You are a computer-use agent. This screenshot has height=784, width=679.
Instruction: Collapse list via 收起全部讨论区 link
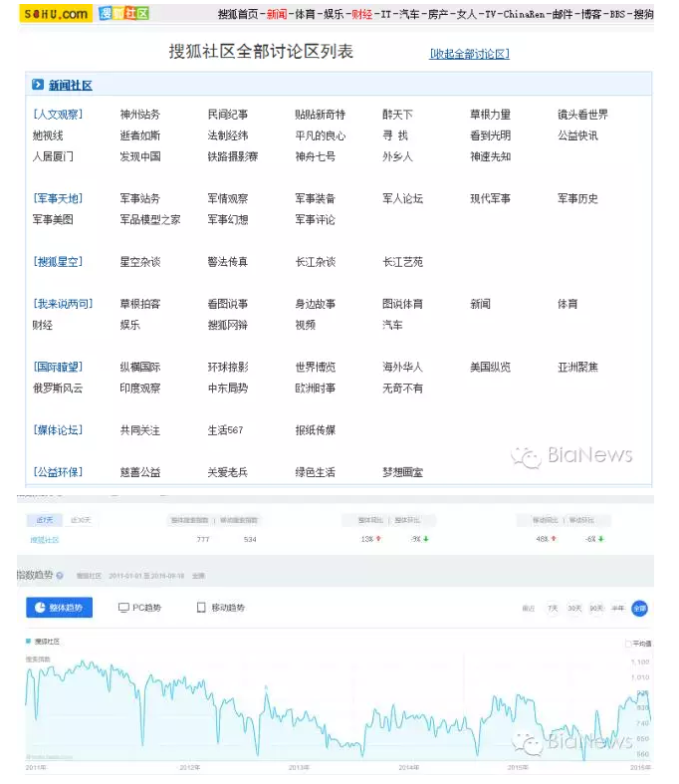coord(469,54)
